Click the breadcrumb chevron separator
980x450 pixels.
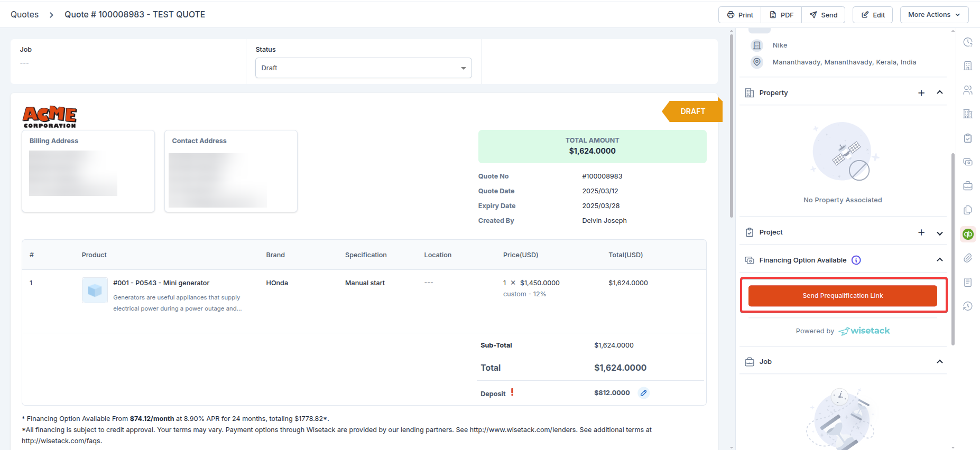(51, 15)
